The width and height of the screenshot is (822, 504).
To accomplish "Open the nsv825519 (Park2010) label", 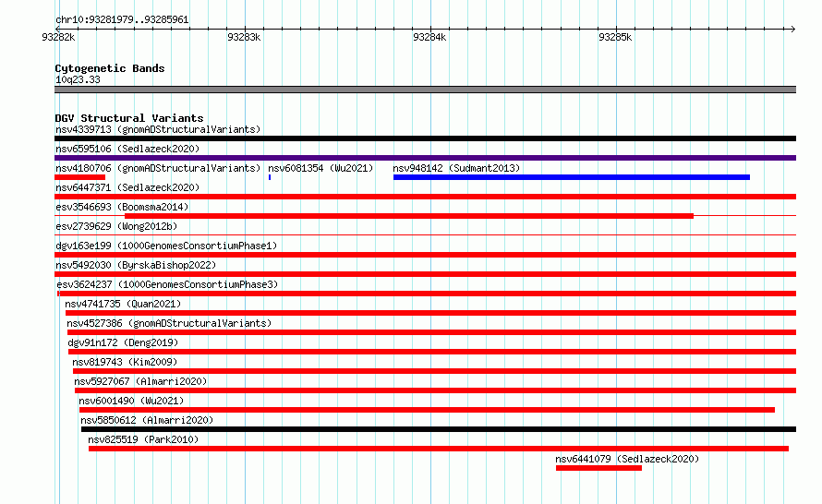I will click(143, 439).
